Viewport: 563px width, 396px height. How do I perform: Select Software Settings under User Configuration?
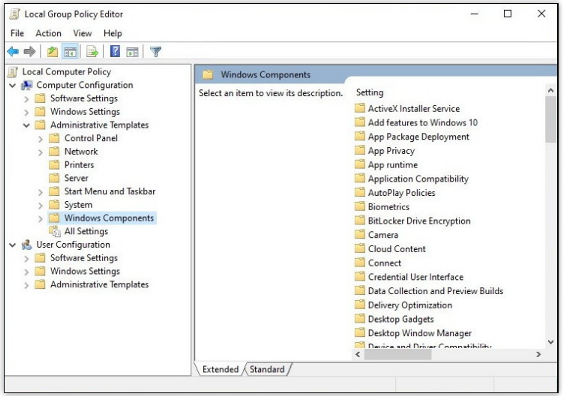pyautogui.click(x=84, y=258)
